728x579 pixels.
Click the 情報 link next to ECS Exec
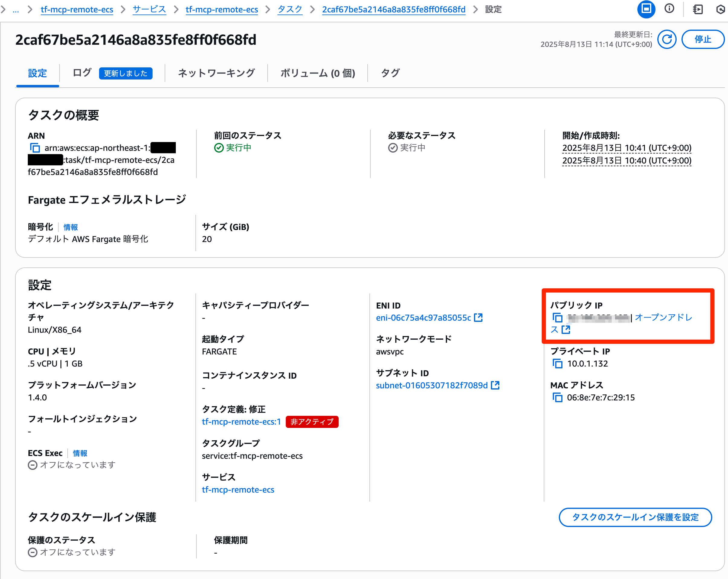pyautogui.click(x=80, y=453)
